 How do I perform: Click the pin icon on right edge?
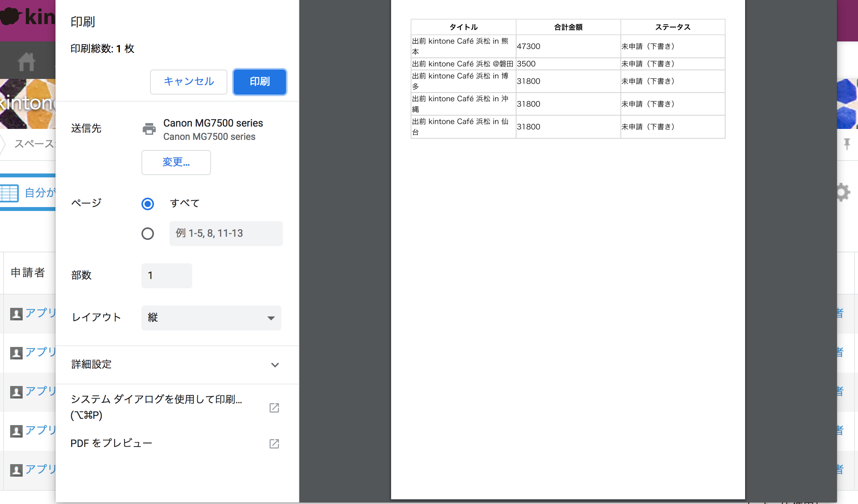pos(847,144)
